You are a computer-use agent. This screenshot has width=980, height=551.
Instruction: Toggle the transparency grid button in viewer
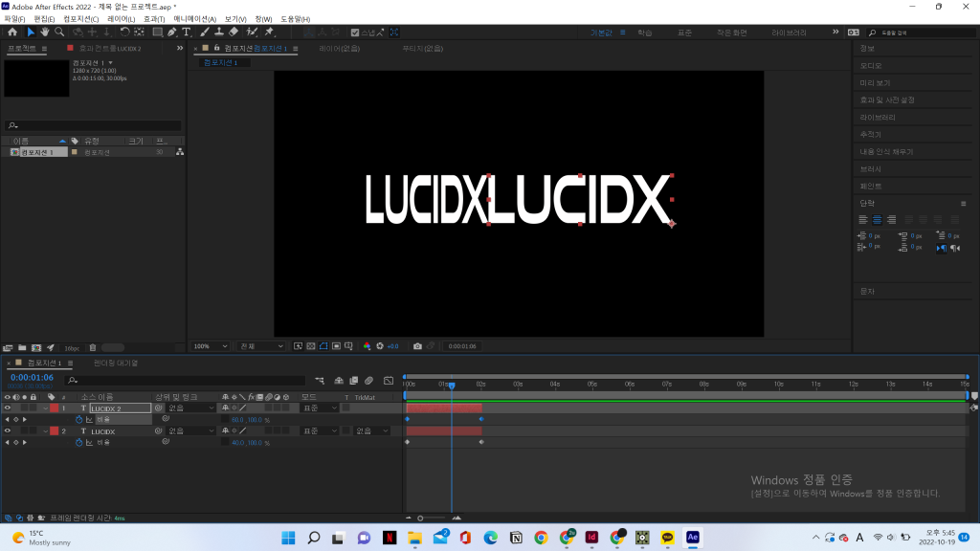click(311, 346)
